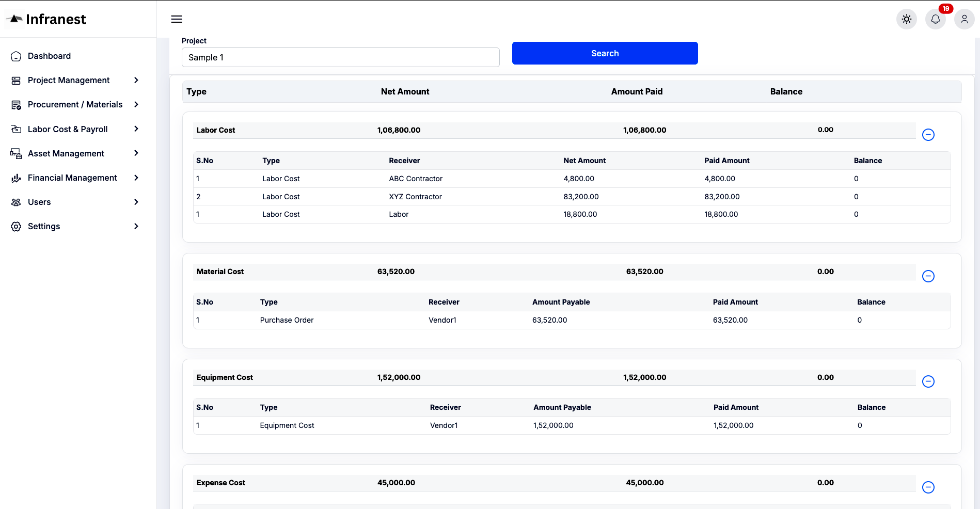
Task: Click the Project field showing Sample 1
Action: pos(340,57)
